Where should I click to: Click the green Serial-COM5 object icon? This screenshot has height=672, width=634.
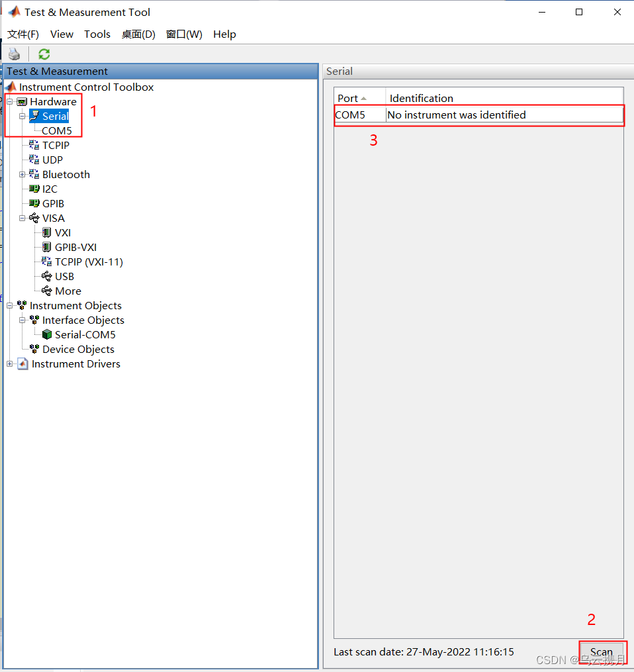tap(47, 334)
